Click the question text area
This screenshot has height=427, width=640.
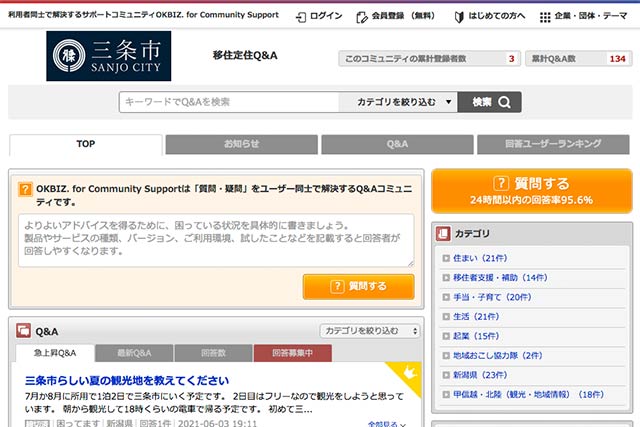tap(216, 240)
